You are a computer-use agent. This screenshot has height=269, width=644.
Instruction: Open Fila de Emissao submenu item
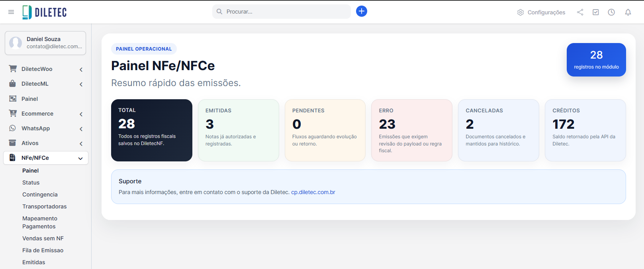43,250
